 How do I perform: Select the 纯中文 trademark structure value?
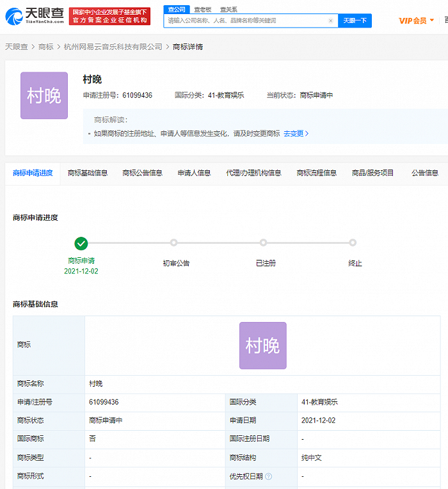(x=312, y=458)
